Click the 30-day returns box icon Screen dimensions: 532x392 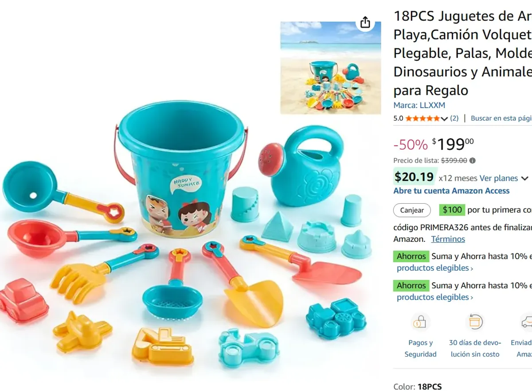(x=474, y=322)
